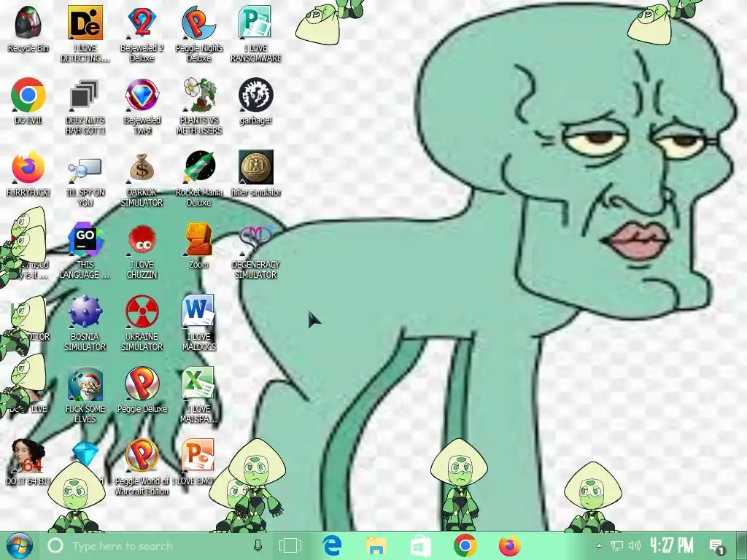The width and height of the screenshot is (747, 560).
Task: Open the 'I LOVE CHUZZIN' shortcut
Action: [x=142, y=239]
